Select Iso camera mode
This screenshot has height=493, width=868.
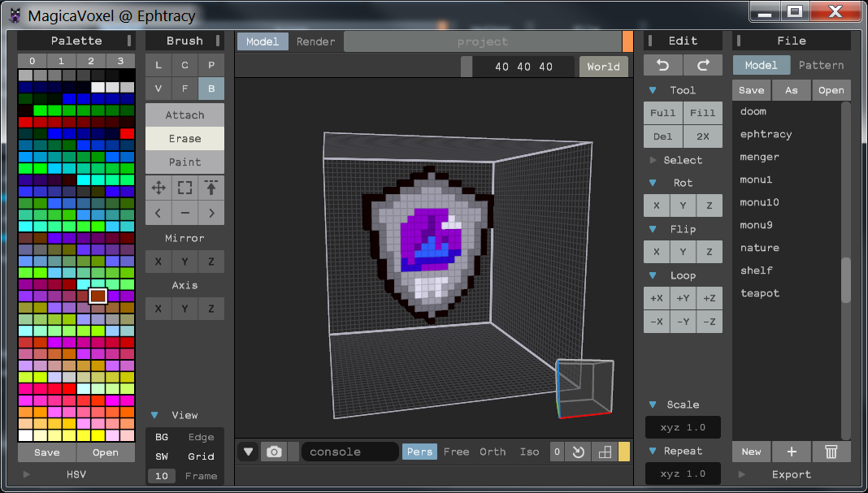point(529,452)
